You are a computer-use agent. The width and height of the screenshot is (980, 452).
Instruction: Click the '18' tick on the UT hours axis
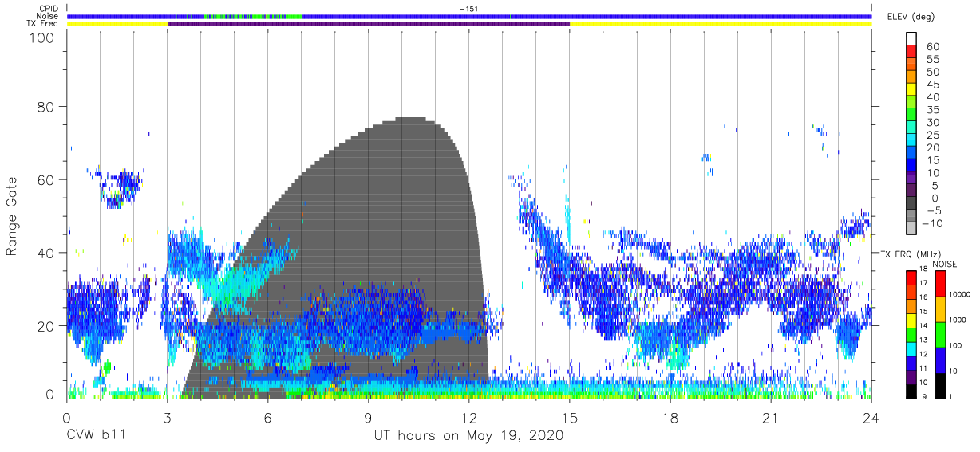pyautogui.click(x=670, y=418)
